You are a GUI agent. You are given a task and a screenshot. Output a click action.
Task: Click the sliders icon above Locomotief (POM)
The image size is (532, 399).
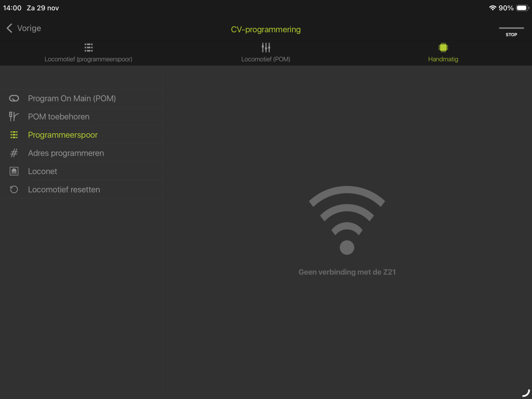(x=266, y=48)
